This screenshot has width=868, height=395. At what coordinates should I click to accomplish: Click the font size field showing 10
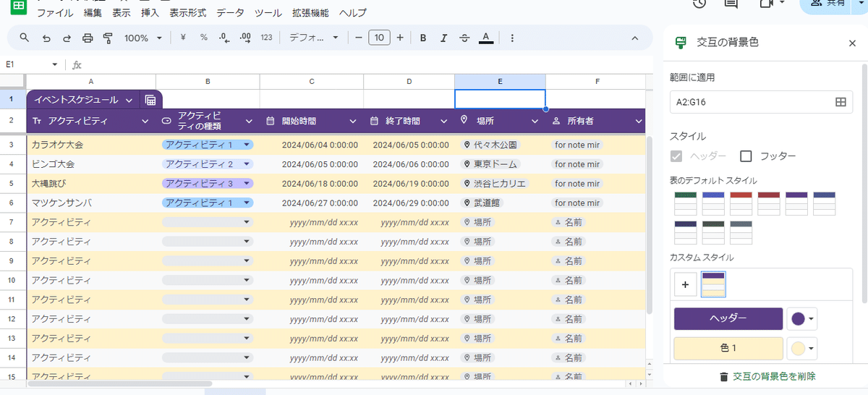pyautogui.click(x=379, y=38)
